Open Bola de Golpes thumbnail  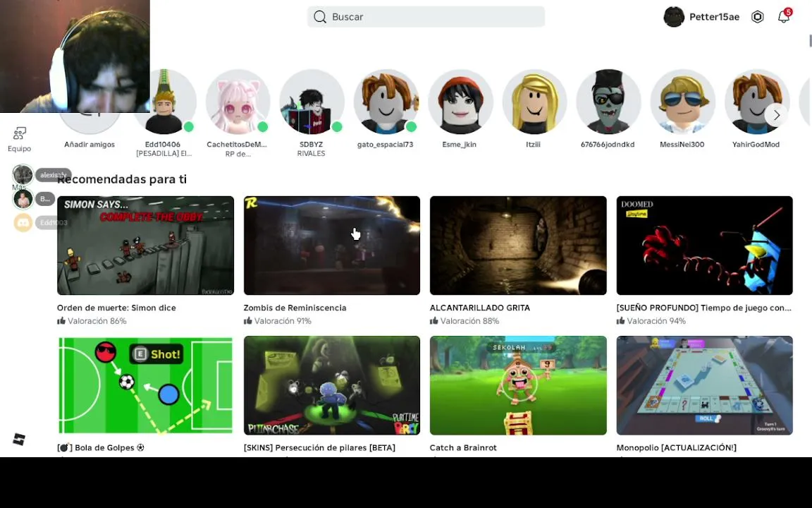pyautogui.click(x=145, y=385)
